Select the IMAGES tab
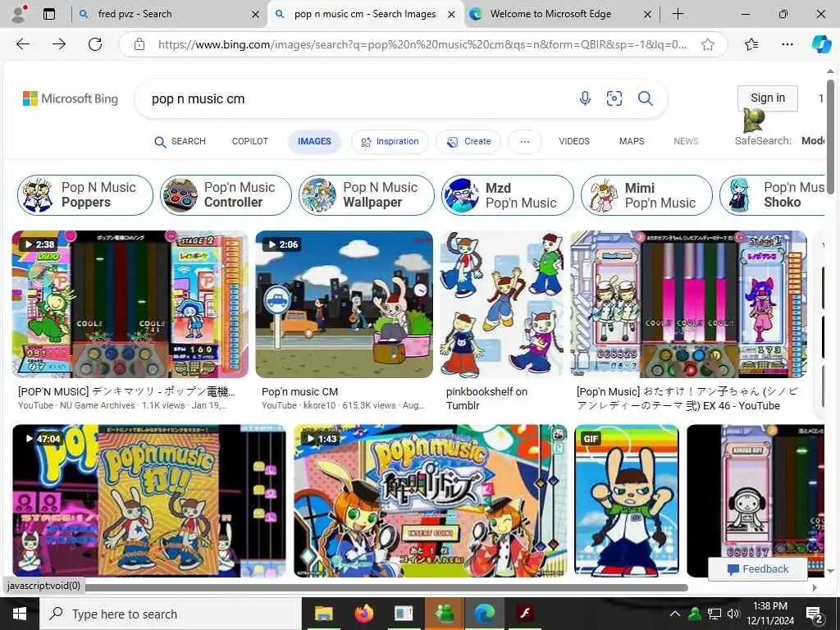The image size is (840, 630). point(314,141)
